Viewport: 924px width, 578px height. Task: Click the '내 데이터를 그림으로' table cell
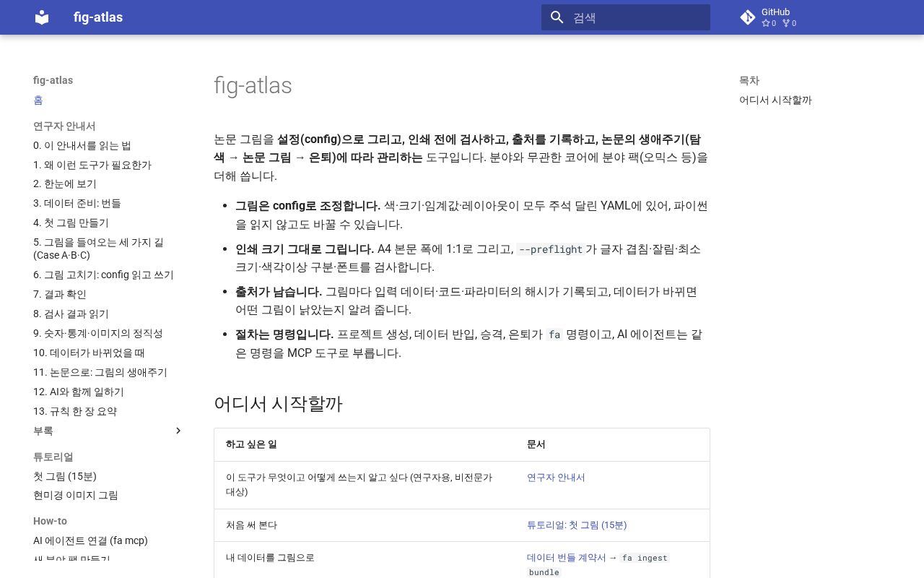(270, 558)
